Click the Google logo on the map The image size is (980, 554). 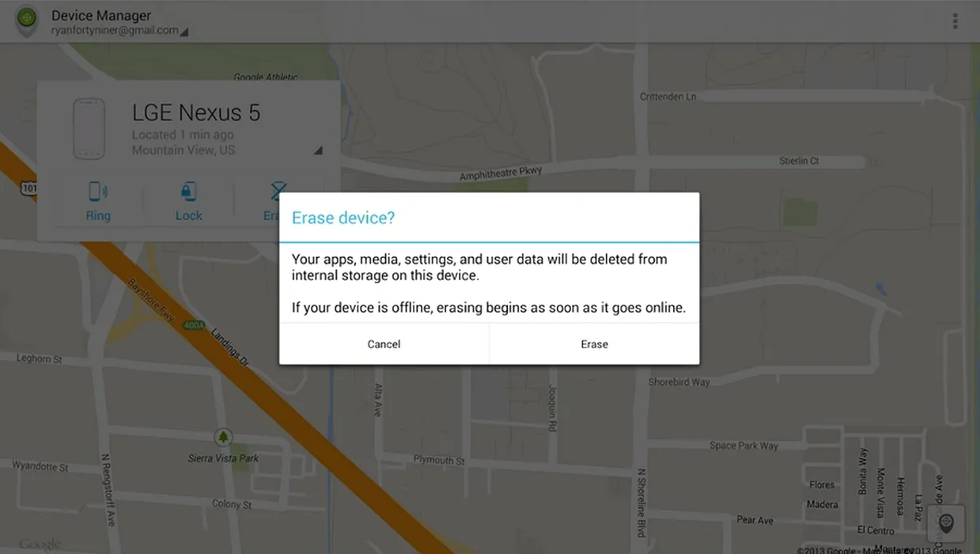[40, 545]
